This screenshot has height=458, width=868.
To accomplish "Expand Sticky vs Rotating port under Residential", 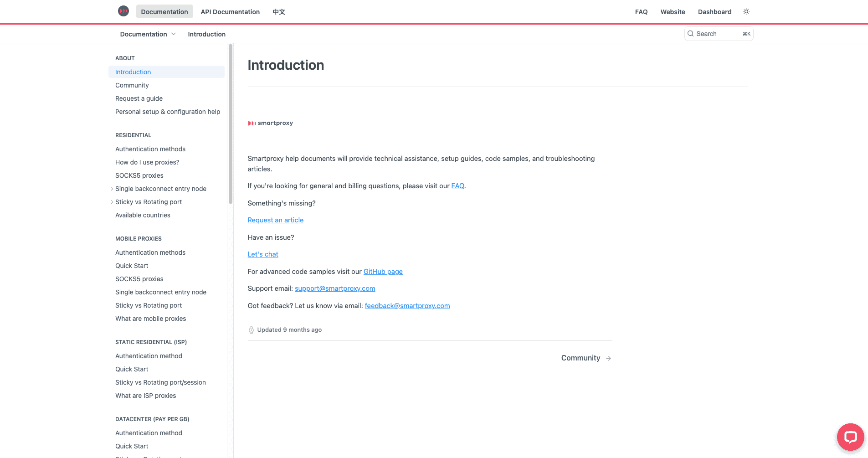I will [112, 202].
